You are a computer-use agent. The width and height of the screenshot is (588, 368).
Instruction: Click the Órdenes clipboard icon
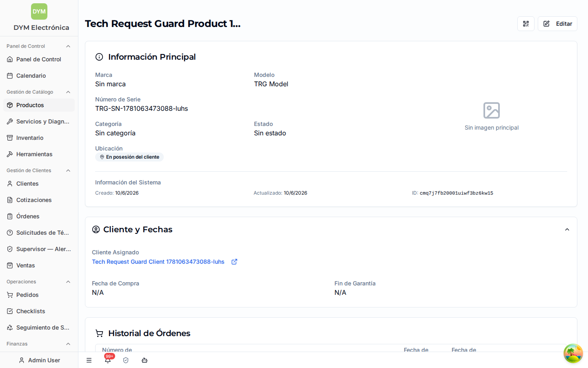[x=10, y=216]
